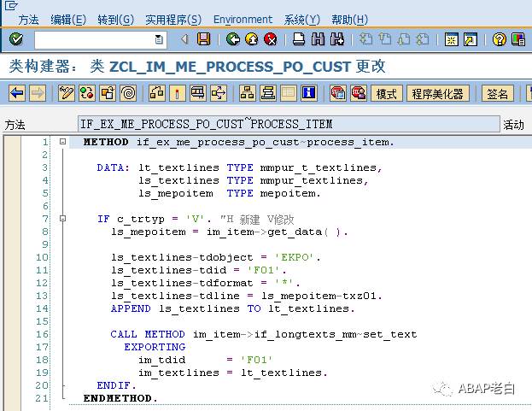Viewport: 532px width, 411px height.
Task: Click the external breakpoint user icon
Action: [x=359, y=93]
